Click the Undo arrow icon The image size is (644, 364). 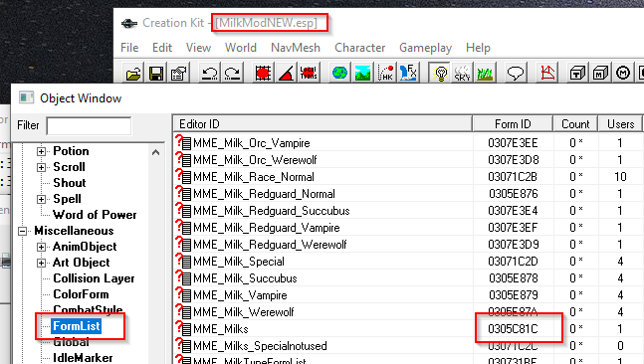pos(210,74)
